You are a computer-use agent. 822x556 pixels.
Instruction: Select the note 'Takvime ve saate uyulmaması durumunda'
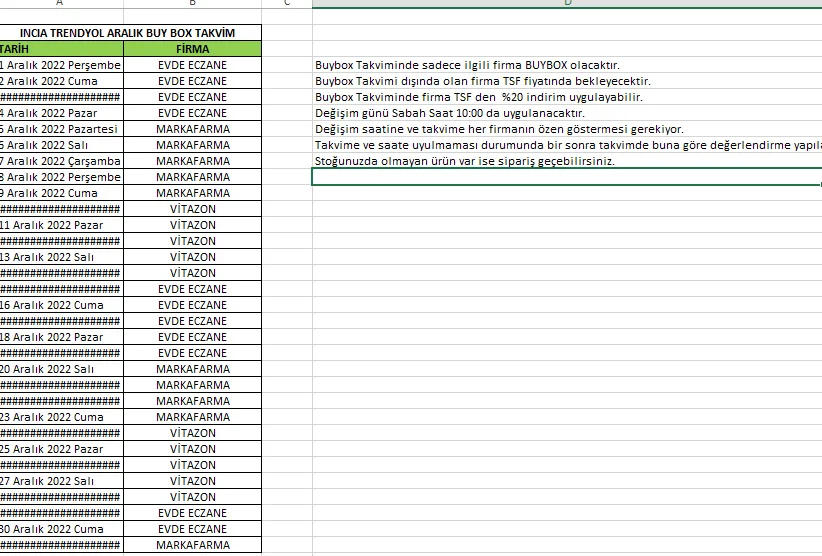(x=568, y=145)
